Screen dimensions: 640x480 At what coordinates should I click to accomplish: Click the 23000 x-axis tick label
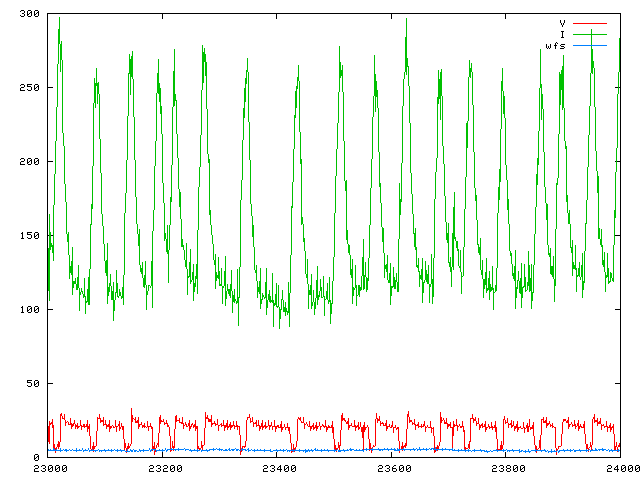[49, 468]
